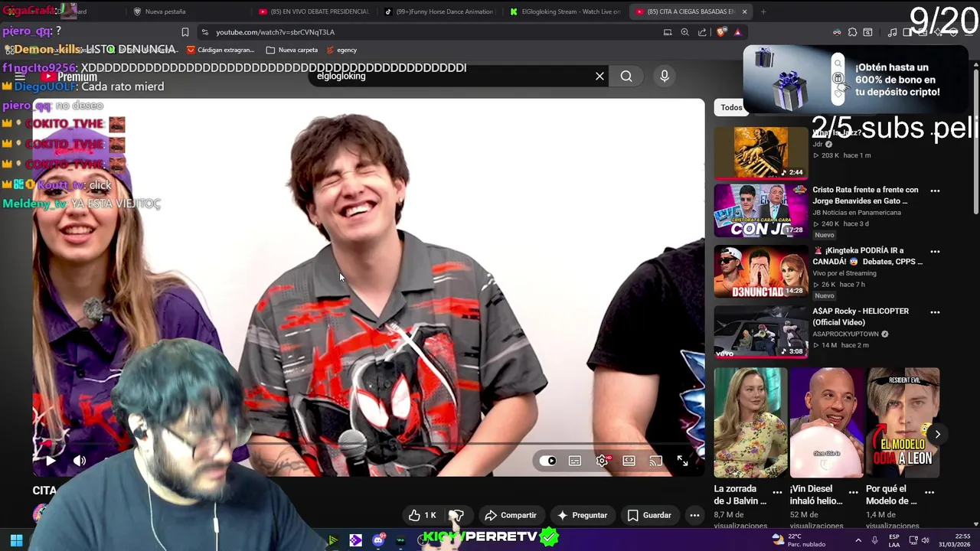Mute the video with speaker icon

coord(80,461)
